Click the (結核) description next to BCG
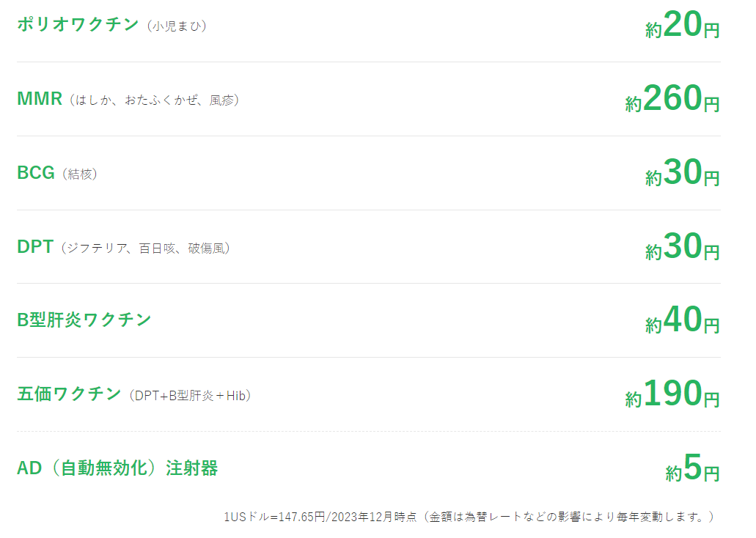The image size is (756, 538). [80, 174]
